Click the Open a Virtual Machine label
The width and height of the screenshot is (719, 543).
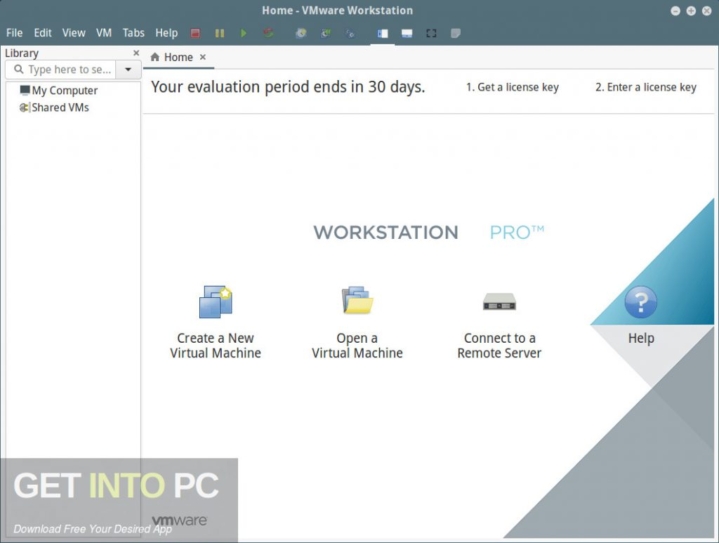(357, 345)
